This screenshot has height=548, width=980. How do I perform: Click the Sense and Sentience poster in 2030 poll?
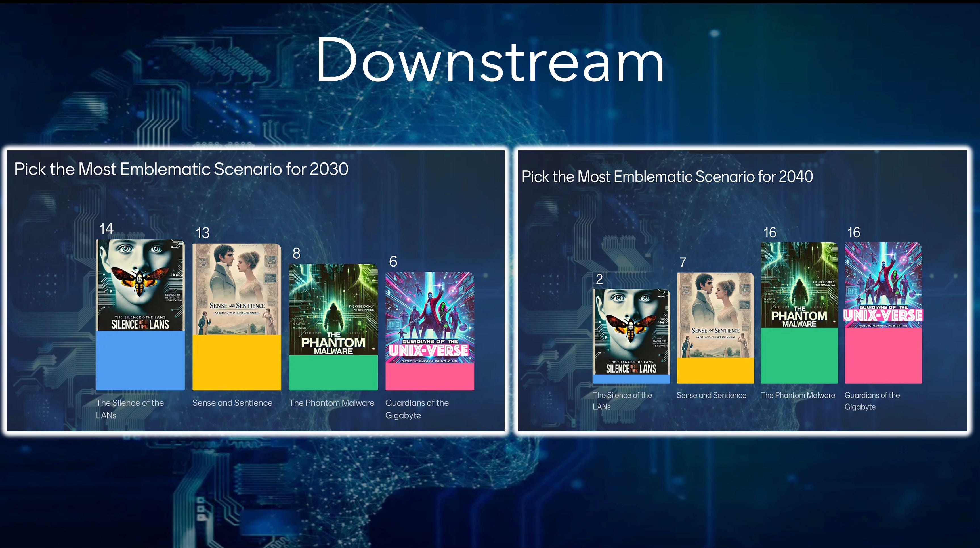pyautogui.click(x=237, y=289)
